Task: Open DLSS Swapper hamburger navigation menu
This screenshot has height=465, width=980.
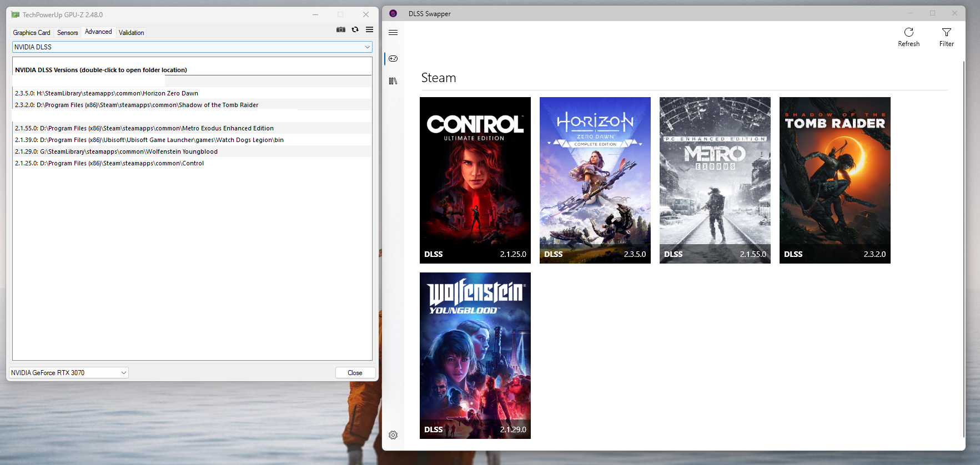Action: pos(393,32)
